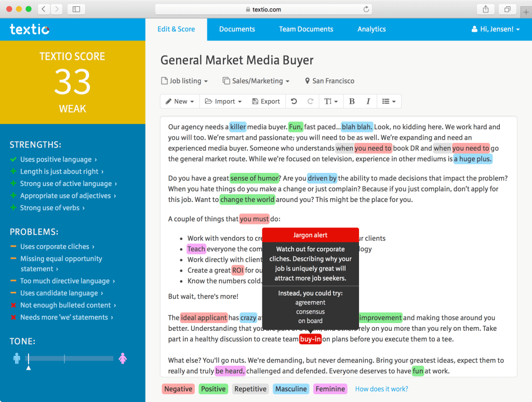
Task: Click the undo arrow in toolbar
Action: (294, 101)
